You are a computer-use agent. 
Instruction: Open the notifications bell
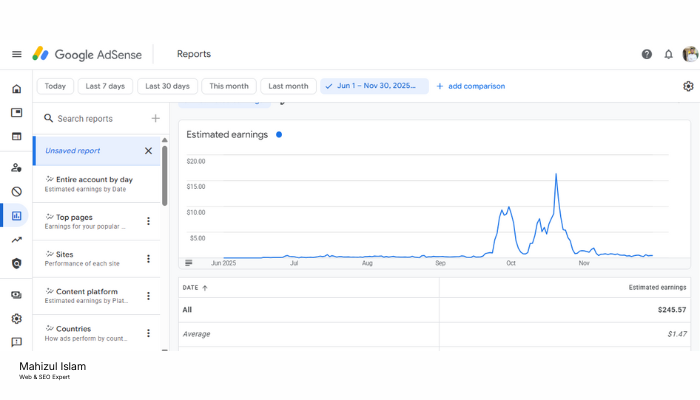pyautogui.click(x=668, y=54)
